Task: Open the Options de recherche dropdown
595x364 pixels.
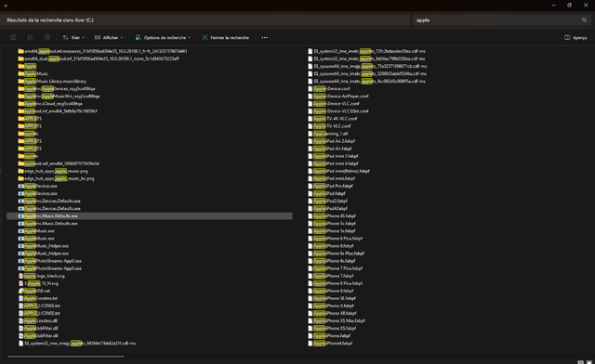Action: click(164, 37)
